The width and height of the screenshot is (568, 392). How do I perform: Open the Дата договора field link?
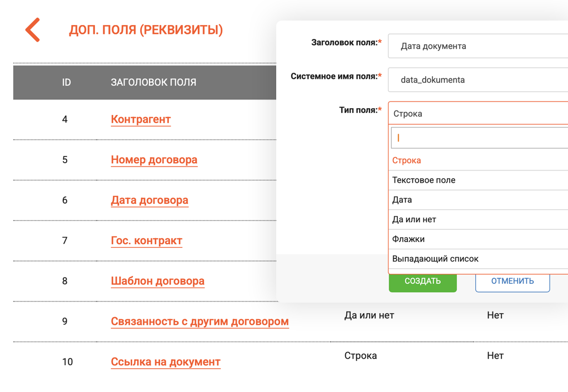(x=150, y=200)
